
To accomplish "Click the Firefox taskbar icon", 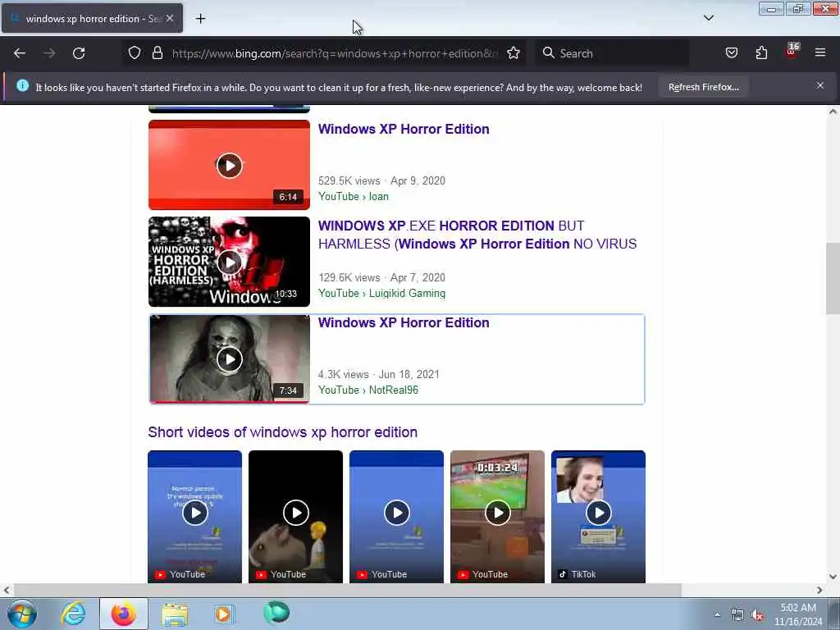I will click(124, 614).
